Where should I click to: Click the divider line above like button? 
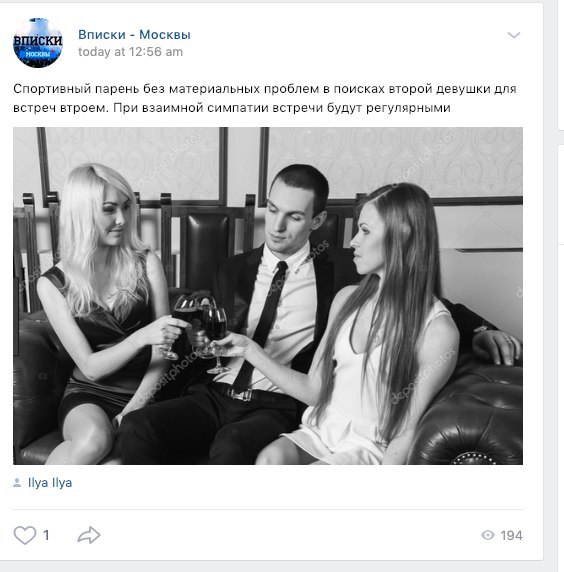(x=268, y=509)
